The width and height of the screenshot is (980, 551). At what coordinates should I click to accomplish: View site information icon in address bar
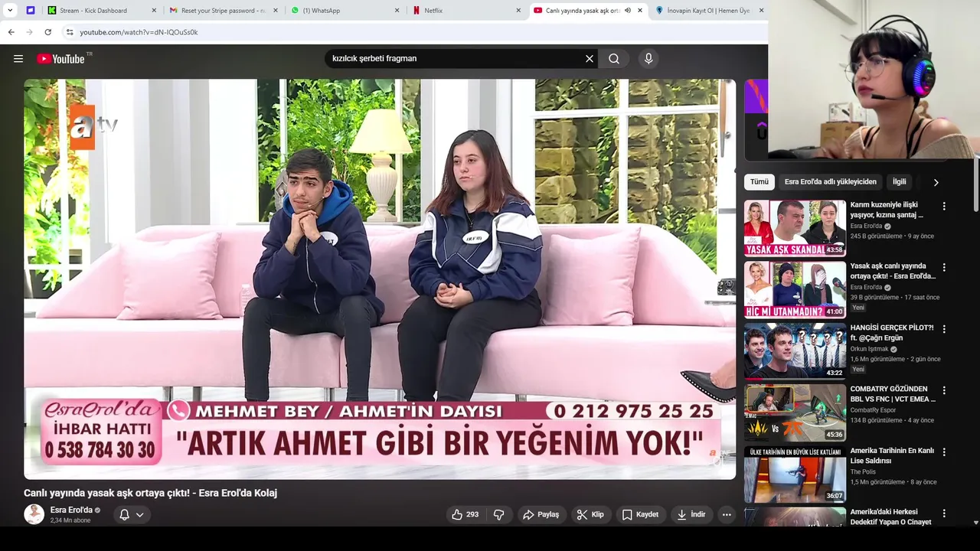pyautogui.click(x=70, y=32)
